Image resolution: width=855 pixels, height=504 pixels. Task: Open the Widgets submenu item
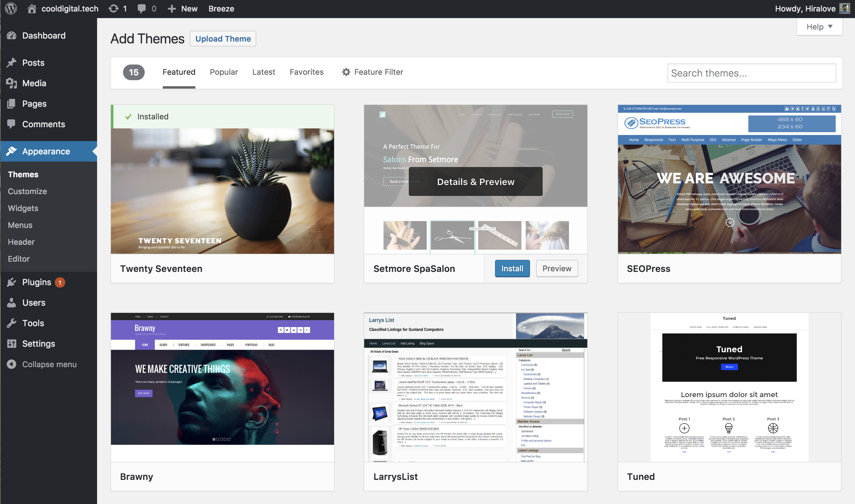pyautogui.click(x=23, y=208)
